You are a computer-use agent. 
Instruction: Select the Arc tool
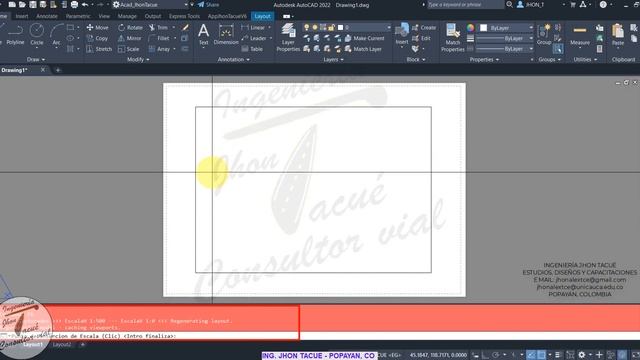pyautogui.click(x=56, y=35)
